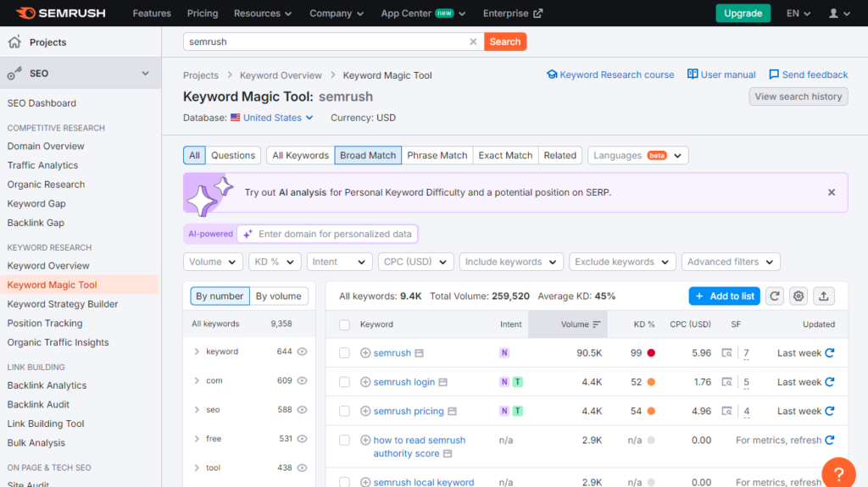Click plus icon for how to read semrush
The height and width of the screenshot is (487, 868).
tap(365, 440)
